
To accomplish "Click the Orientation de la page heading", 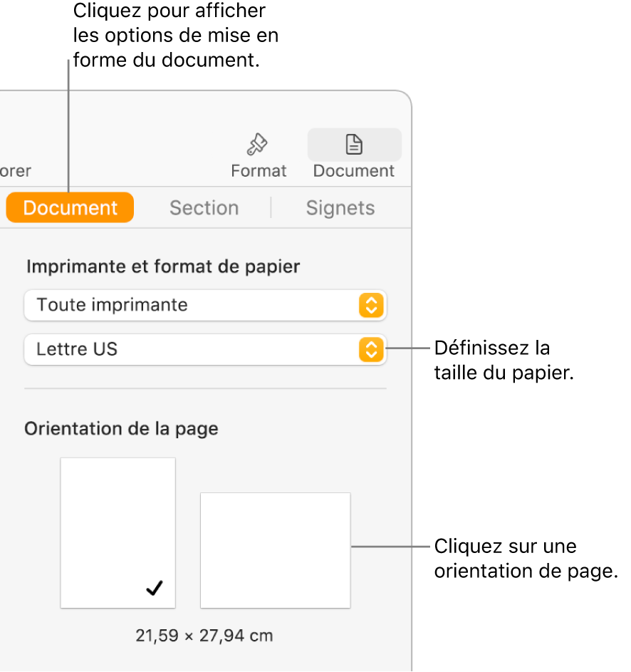I will (121, 429).
